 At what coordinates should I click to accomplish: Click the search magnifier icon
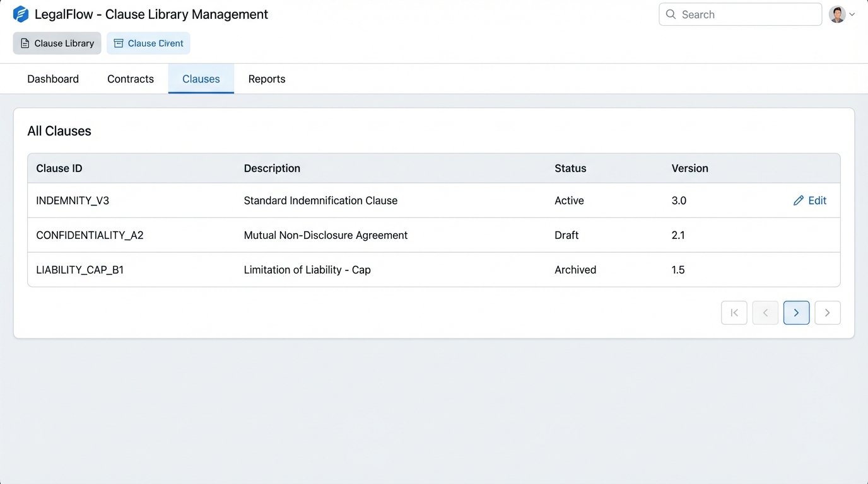[x=671, y=14]
